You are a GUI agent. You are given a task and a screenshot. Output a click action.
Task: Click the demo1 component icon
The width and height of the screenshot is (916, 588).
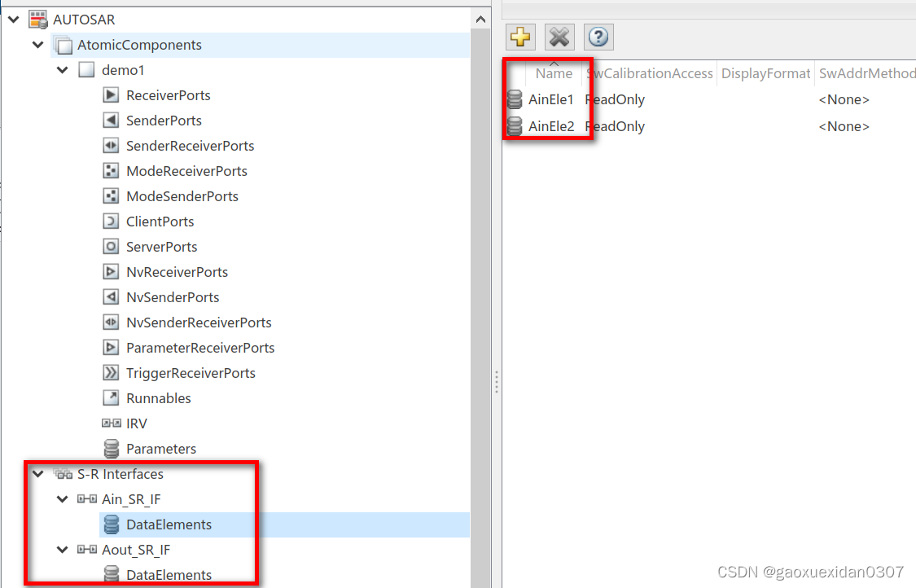[86, 70]
